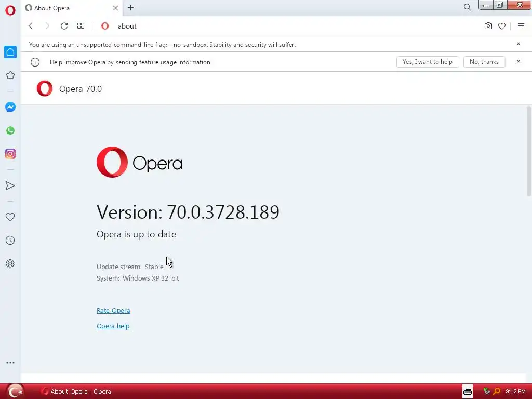Image resolution: width=532 pixels, height=399 pixels.
Task: Open the sidebar heart bookmarks panel
Action: [x=10, y=217]
